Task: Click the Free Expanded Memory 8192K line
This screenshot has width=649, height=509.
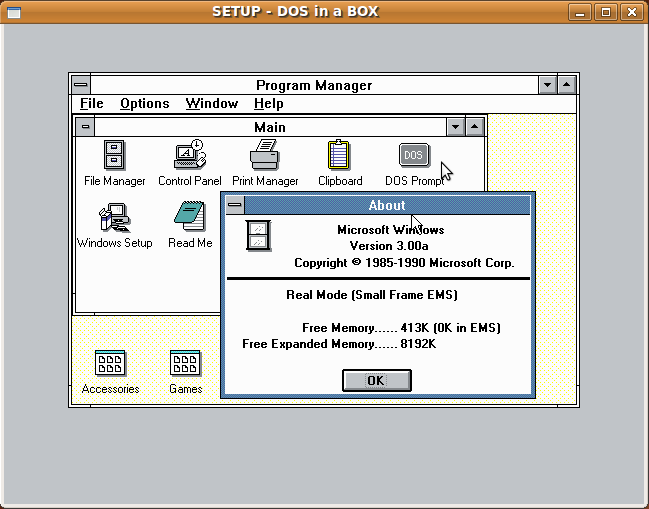Action: (339, 344)
